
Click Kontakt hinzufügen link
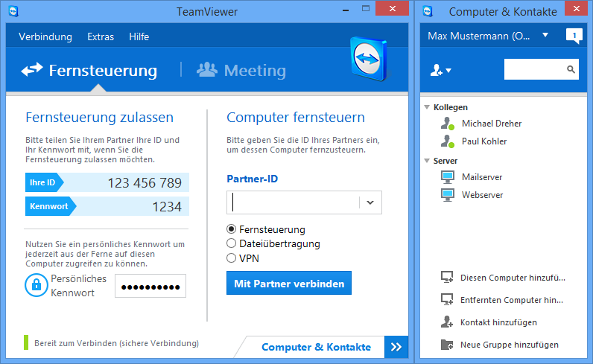click(x=498, y=322)
